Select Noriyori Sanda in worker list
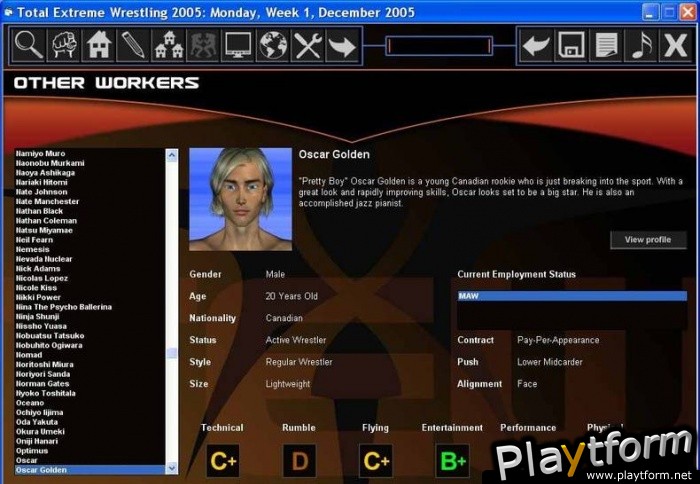Screen dimensions: 700x484 (90, 375)
